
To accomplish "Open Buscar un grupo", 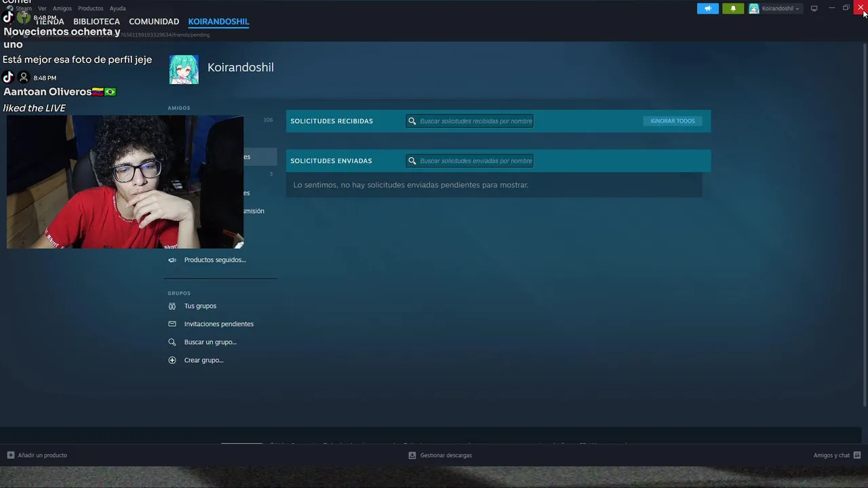I will click(x=210, y=342).
